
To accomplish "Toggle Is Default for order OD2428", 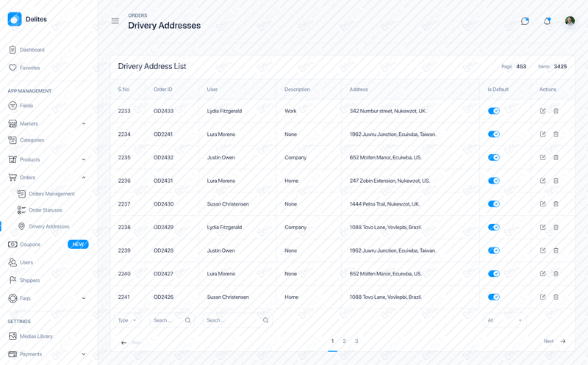I will 493,250.
